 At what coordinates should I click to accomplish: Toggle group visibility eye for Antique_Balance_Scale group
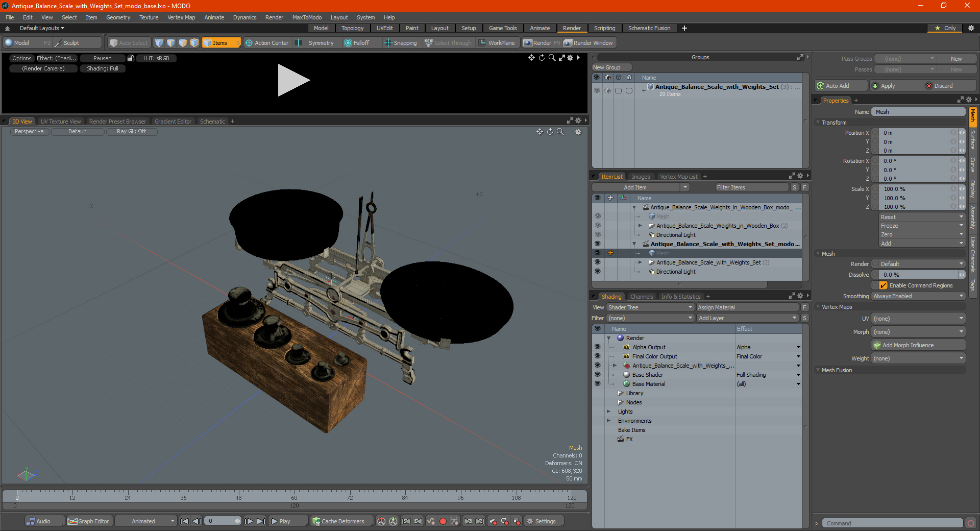click(597, 90)
